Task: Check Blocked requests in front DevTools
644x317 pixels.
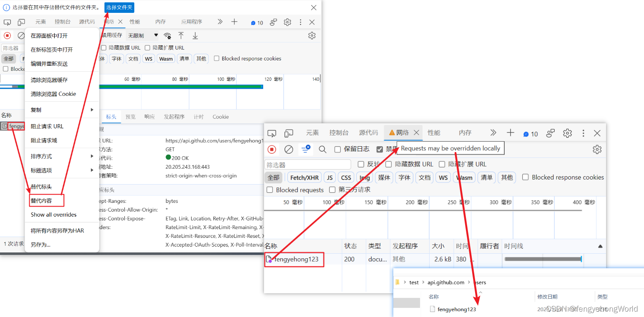Action: pyautogui.click(x=269, y=190)
